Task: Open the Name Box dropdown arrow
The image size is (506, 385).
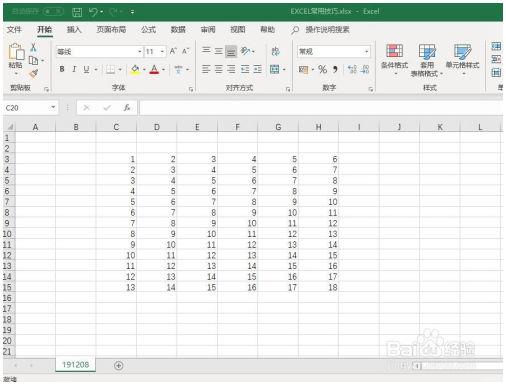Action: tap(53, 107)
